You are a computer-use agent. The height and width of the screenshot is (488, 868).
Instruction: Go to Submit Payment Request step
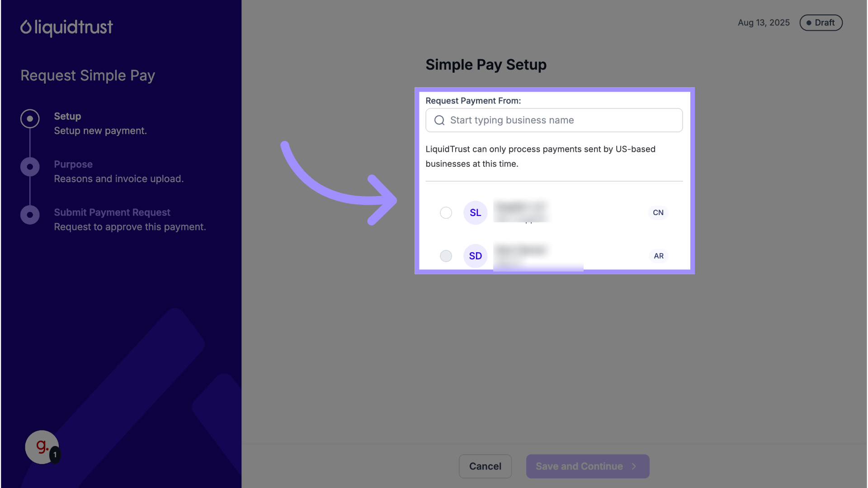pos(112,212)
